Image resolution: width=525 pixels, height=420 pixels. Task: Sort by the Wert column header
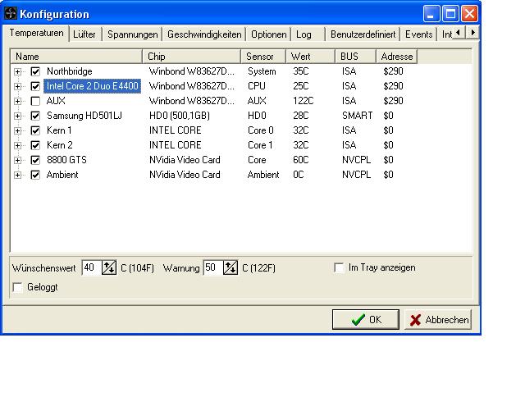pos(310,57)
